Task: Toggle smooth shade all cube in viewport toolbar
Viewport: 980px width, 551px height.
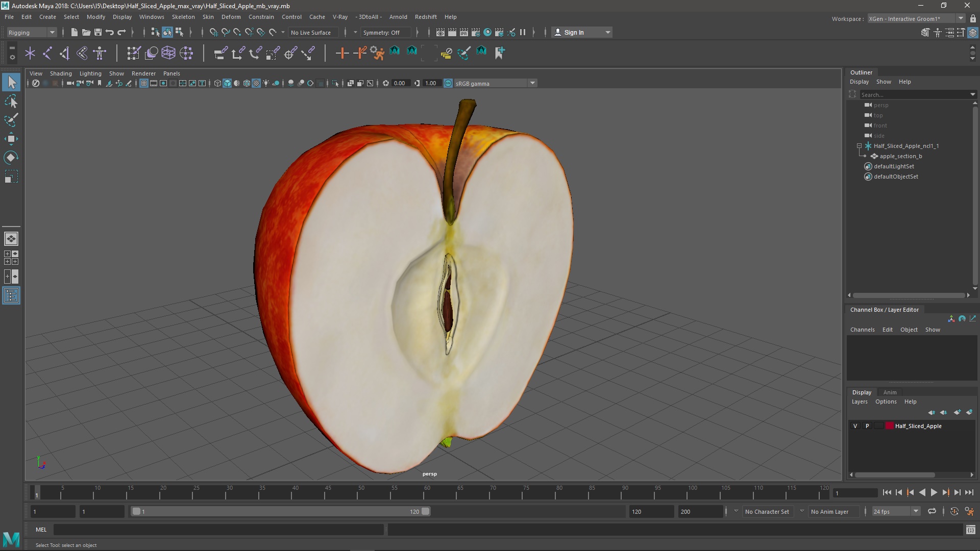Action: click(227, 83)
